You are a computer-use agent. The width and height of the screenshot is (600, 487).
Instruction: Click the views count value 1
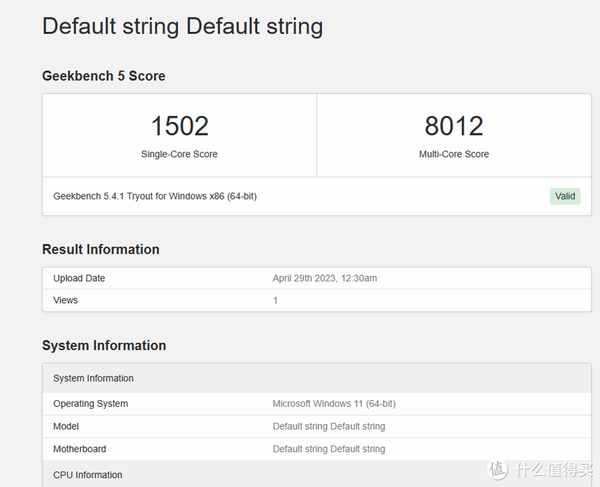coord(275,300)
